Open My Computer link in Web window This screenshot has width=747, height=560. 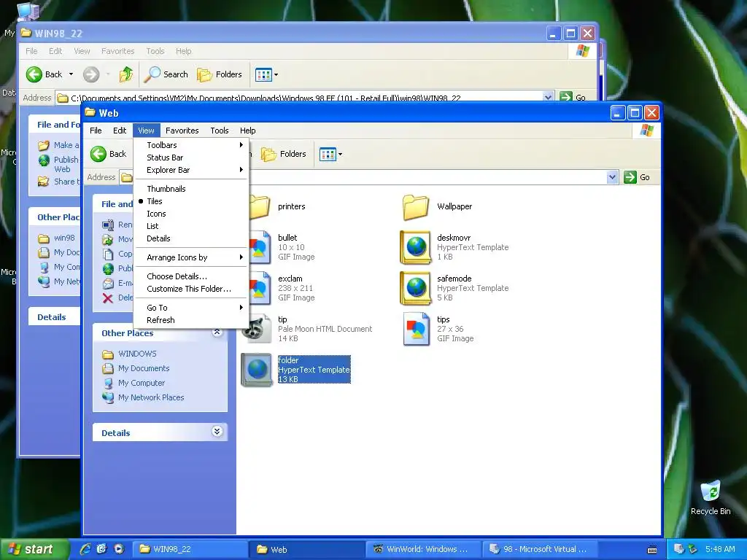click(x=142, y=383)
